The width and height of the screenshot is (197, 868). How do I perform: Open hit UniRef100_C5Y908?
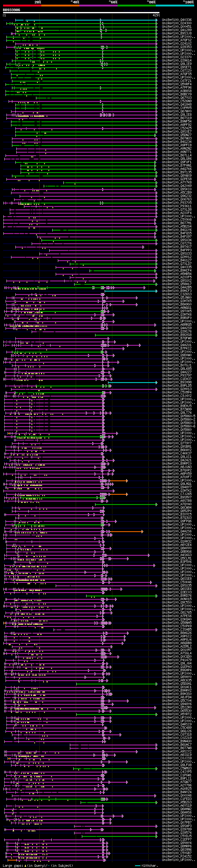point(176,220)
